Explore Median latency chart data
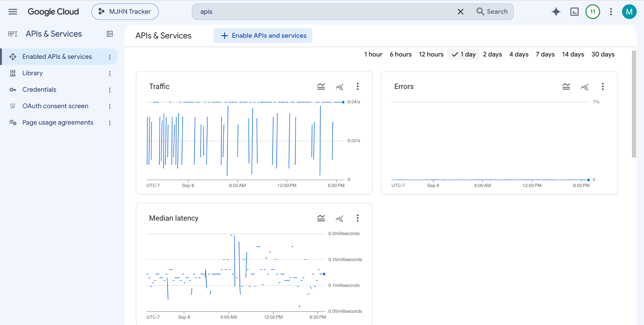The width and height of the screenshot is (644, 325). [x=339, y=218]
